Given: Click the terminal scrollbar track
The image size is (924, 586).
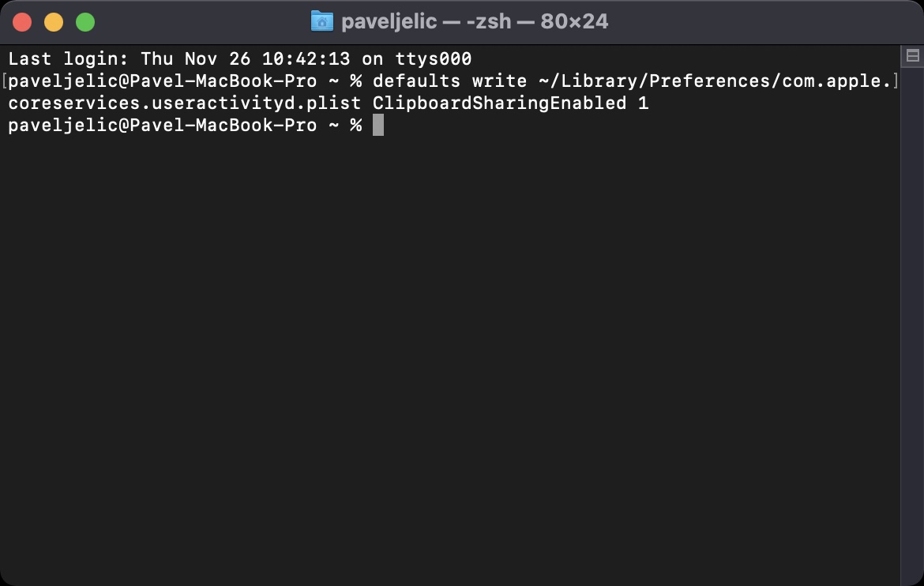Looking at the screenshot, I should 912,316.
